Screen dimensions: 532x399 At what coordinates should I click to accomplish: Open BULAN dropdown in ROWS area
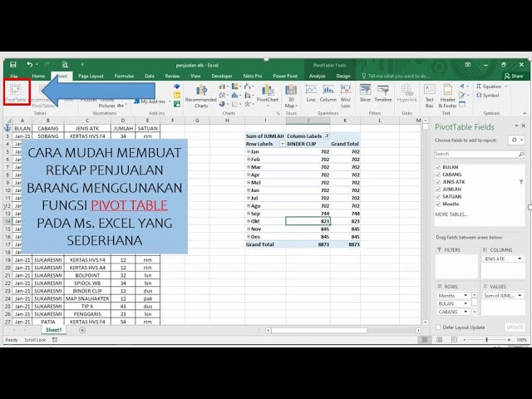465,303
